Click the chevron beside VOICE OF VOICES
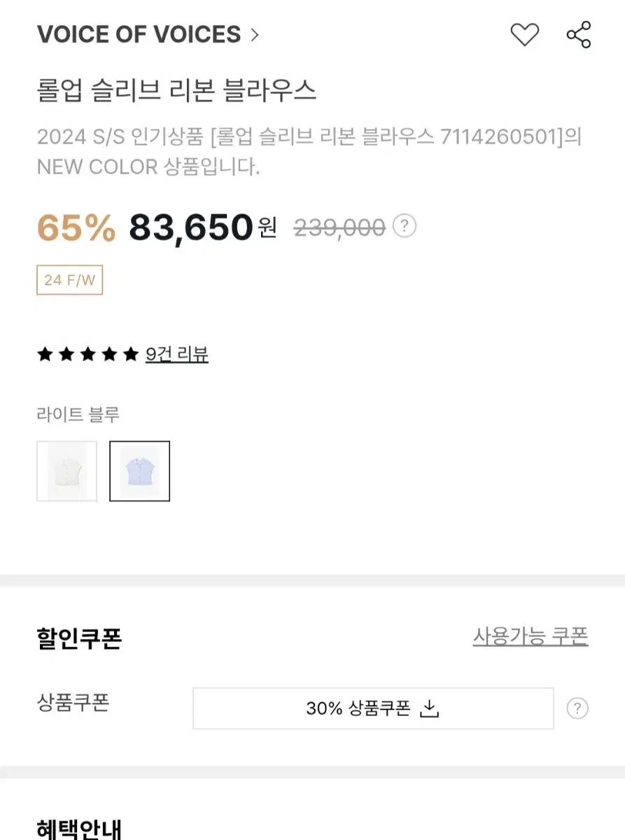 click(x=254, y=34)
